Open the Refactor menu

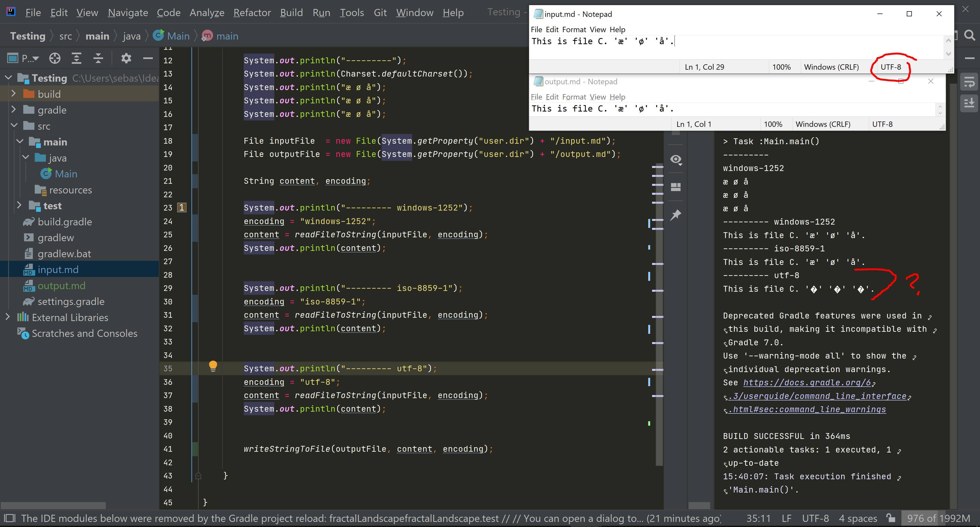tap(252, 13)
